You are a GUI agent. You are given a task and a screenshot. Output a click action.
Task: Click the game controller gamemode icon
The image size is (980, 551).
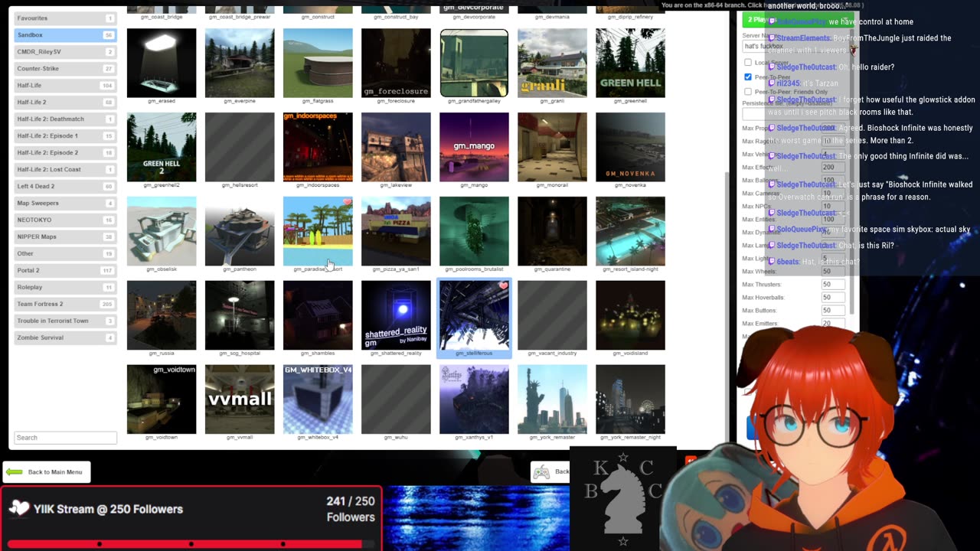[x=541, y=471]
